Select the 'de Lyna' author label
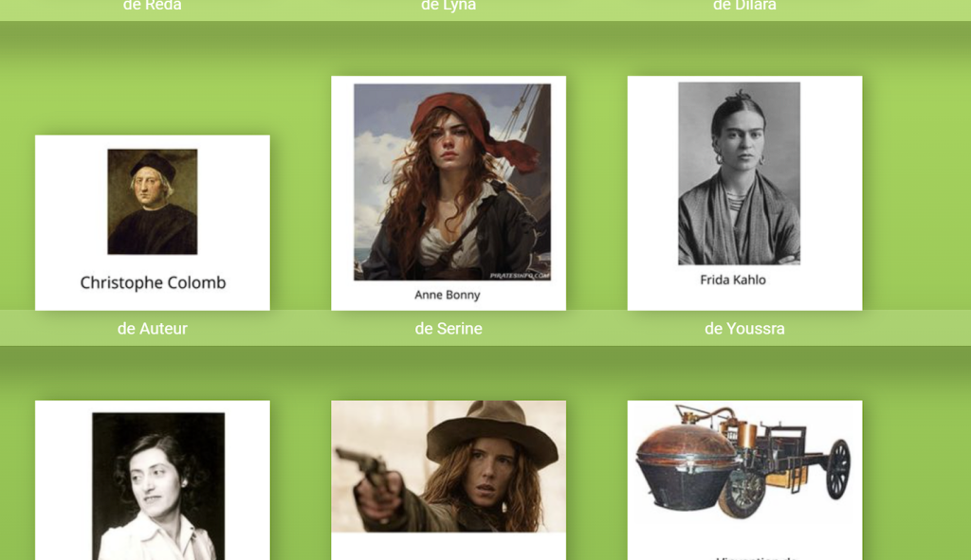 449,7
